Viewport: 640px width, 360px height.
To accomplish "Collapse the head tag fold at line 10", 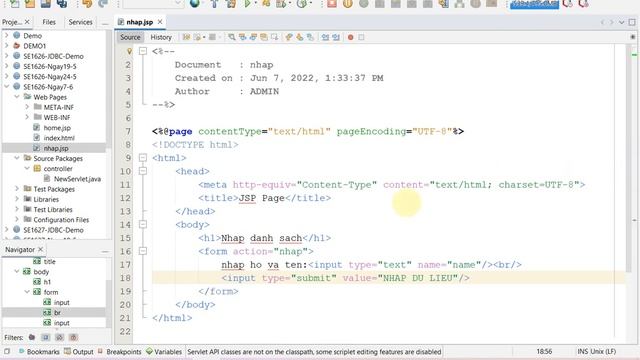I will [143, 171].
